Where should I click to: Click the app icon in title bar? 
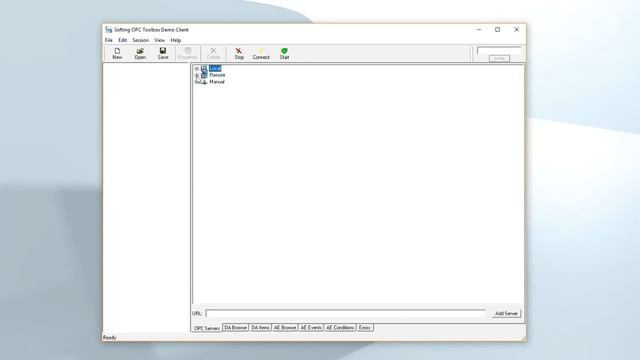[x=109, y=29]
